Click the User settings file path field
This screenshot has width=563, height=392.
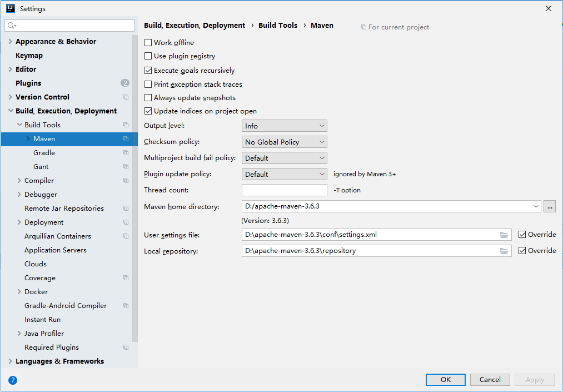[x=377, y=235]
